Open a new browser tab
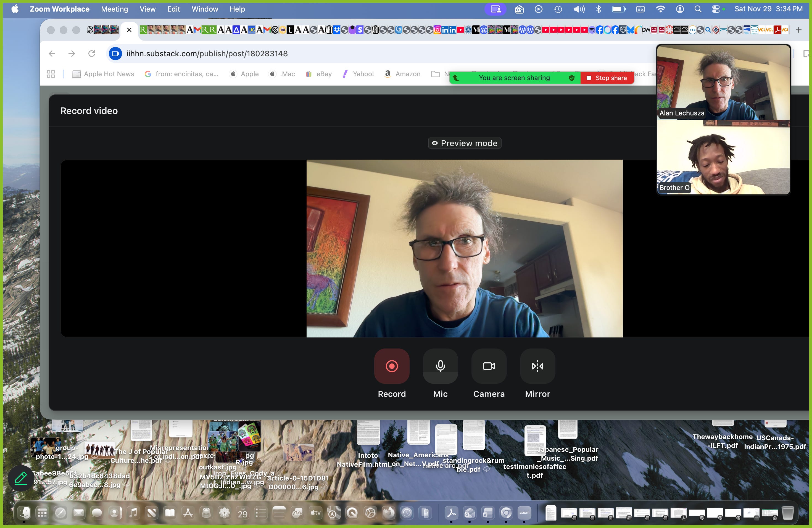The height and width of the screenshot is (528, 812). click(798, 30)
